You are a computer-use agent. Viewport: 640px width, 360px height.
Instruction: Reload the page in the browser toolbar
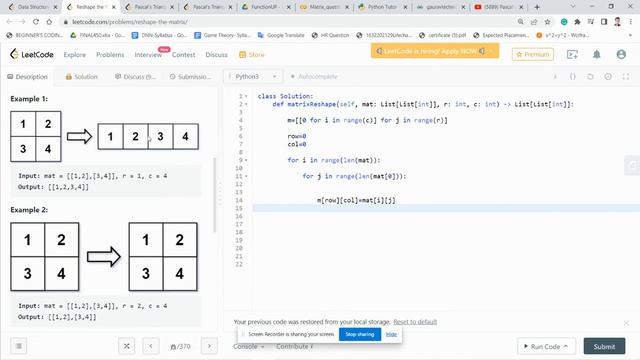[x=36, y=22]
